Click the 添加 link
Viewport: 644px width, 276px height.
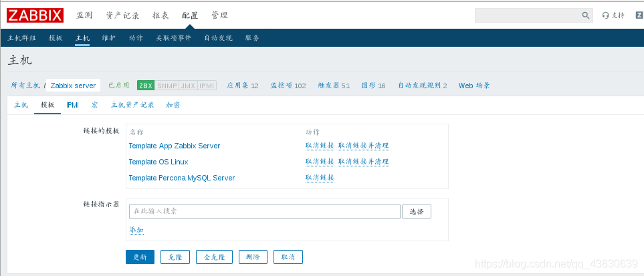coord(136,230)
